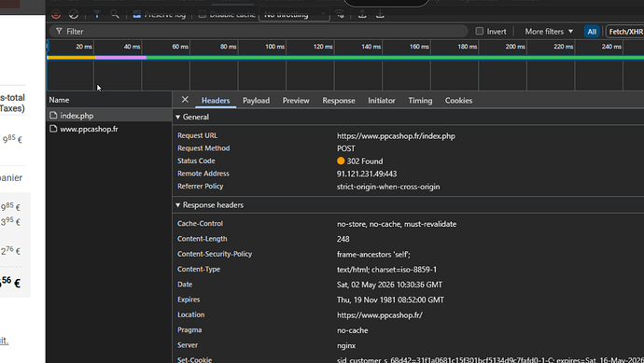Click strict-origin-when-cross-origin value
Screen dimensions: 644x363
tap(388, 187)
